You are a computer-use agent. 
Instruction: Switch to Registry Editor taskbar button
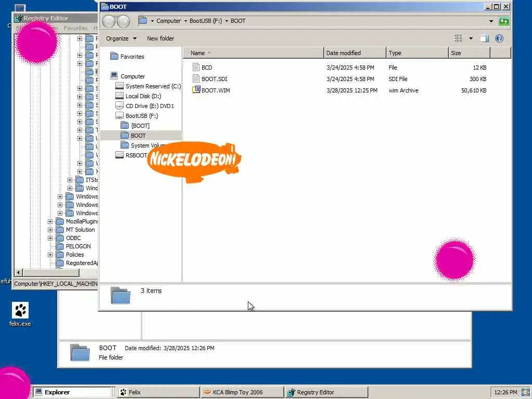[326, 392]
